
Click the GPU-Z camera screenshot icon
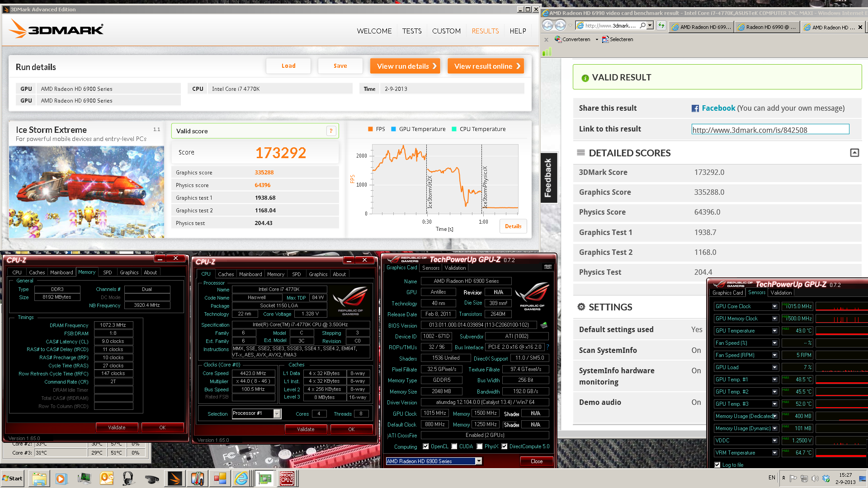click(x=547, y=267)
